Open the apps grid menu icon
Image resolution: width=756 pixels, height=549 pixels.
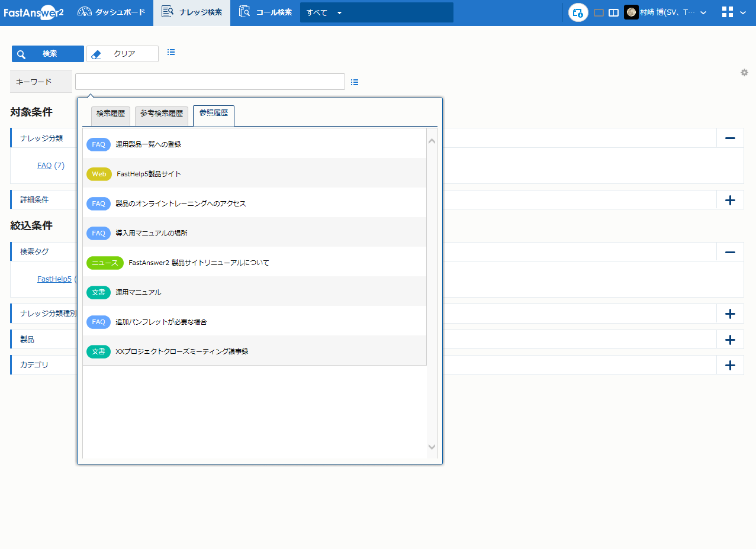click(x=728, y=12)
